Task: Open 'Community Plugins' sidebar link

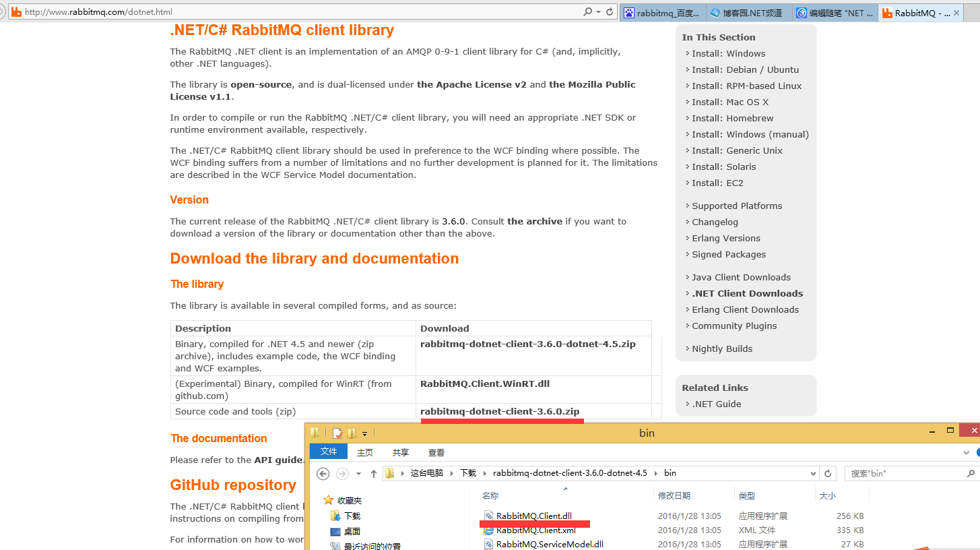Action: coord(734,326)
